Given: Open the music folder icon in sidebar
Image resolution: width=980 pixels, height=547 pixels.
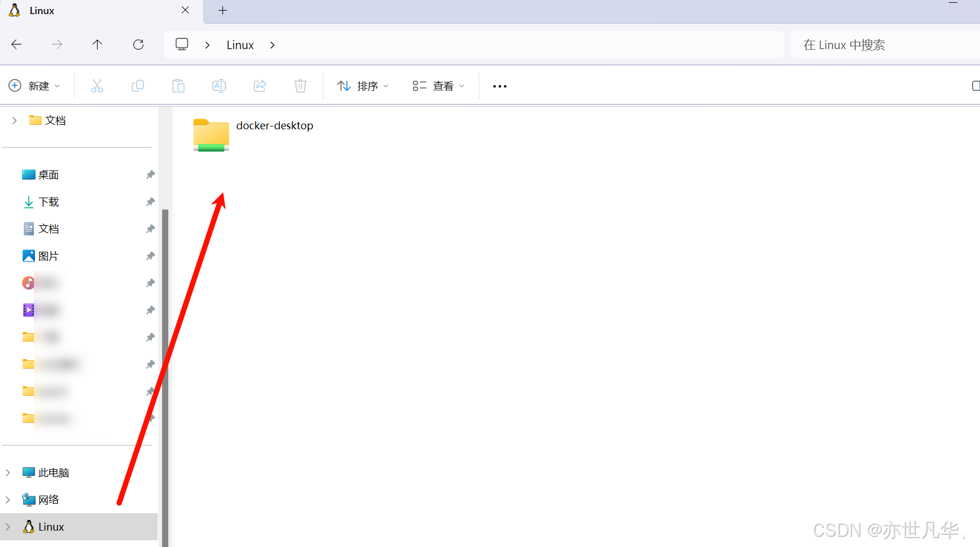Looking at the screenshot, I should pos(28,283).
